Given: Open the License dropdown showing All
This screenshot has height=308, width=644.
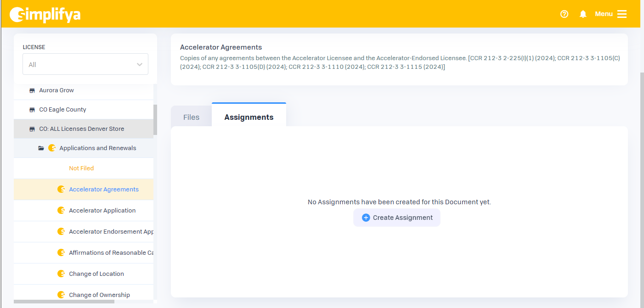Looking at the screenshot, I should (x=85, y=64).
